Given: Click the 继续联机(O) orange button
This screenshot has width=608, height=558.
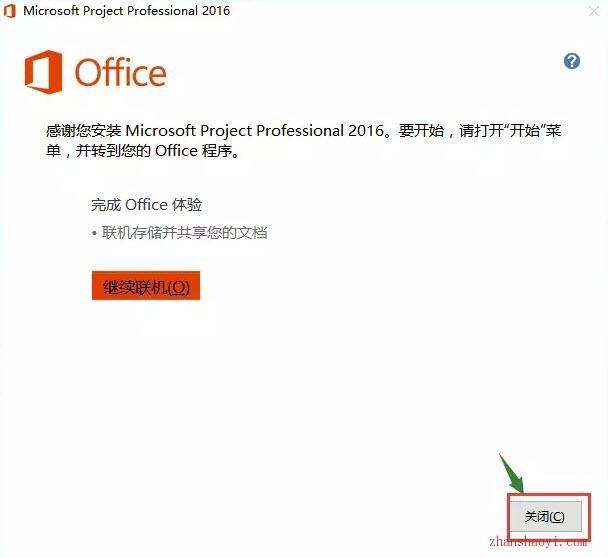Looking at the screenshot, I should click(x=146, y=286).
